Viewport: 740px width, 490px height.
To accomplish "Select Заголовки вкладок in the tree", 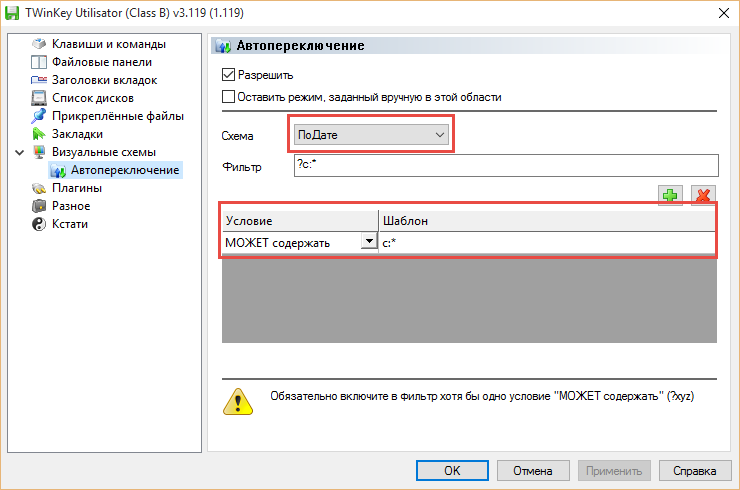I will [x=104, y=80].
